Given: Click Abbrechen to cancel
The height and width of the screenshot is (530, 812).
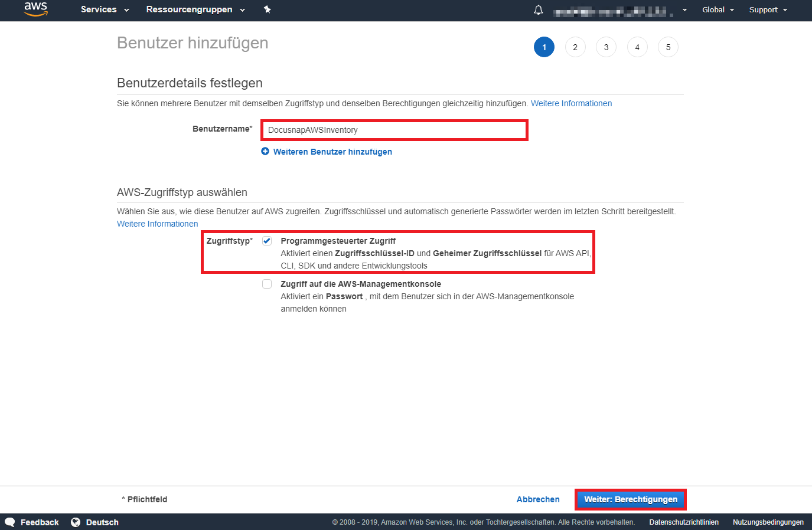Looking at the screenshot, I should pyautogui.click(x=538, y=499).
